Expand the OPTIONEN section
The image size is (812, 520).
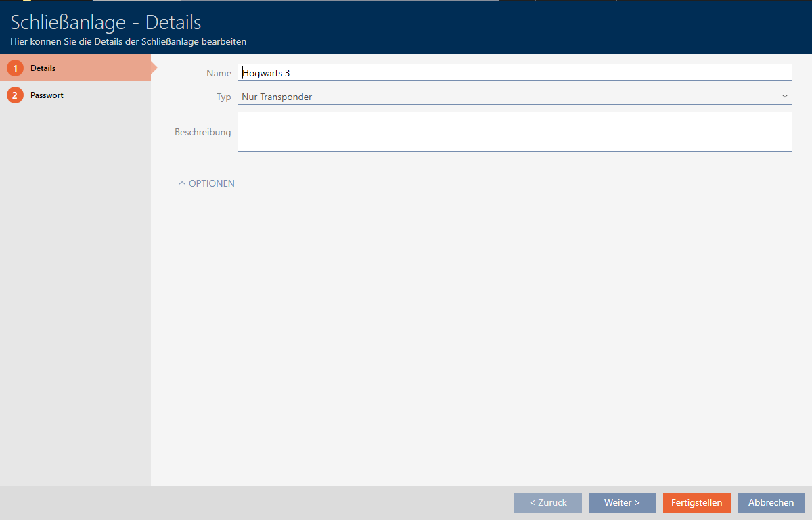pyautogui.click(x=211, y=183)
